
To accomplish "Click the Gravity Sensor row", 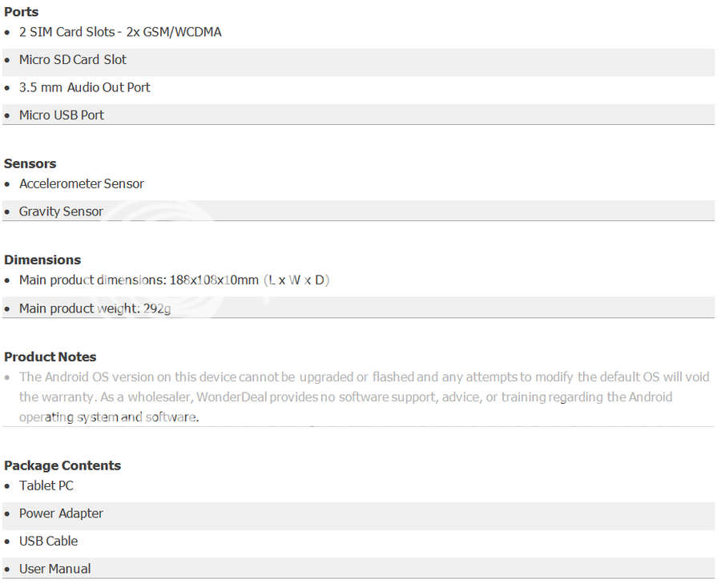I will click(358, 211).
